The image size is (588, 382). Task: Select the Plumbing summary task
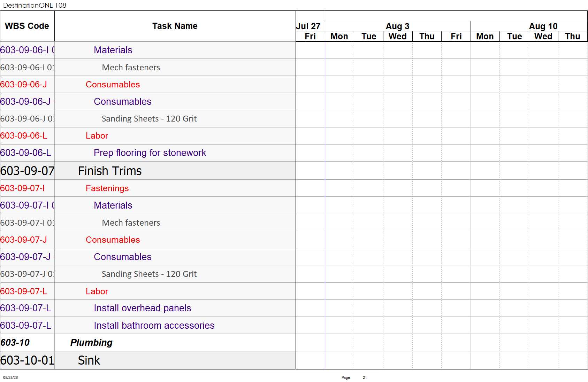[91, 343]
